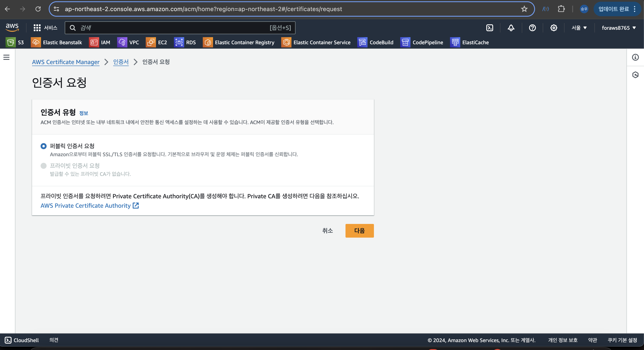This screenshot has width=644, height=350.
Task: Select the private certificate request radio
Action: 44,166
